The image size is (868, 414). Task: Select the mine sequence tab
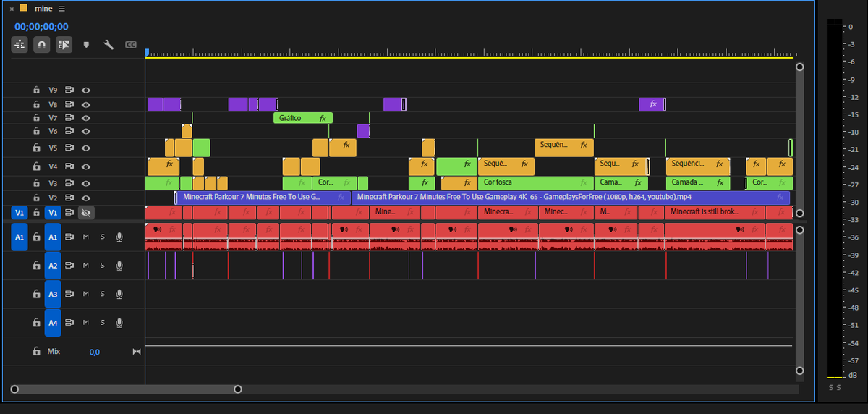pyautogui.click(x=43, y=9)
